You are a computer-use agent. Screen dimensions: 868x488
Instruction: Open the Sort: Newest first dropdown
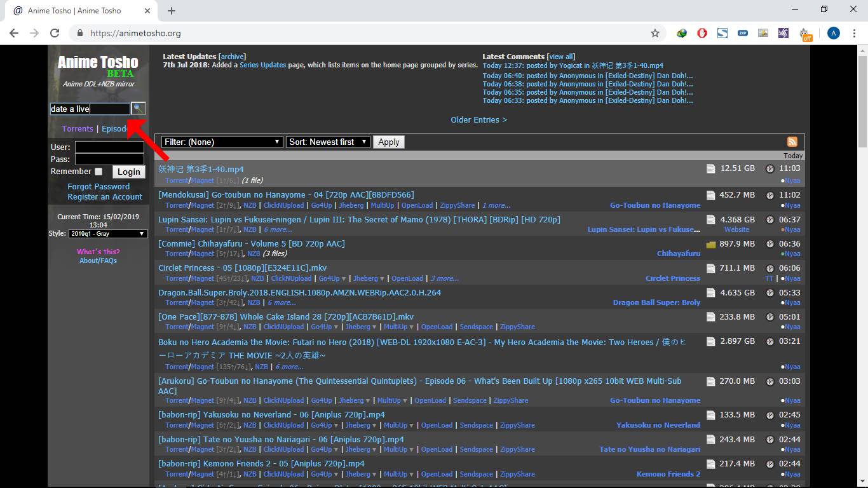point(328,142)
